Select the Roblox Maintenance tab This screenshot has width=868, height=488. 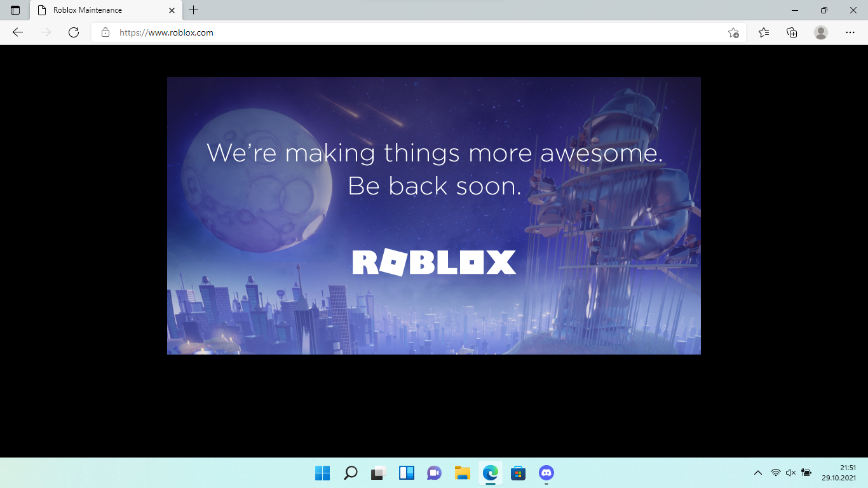pyautogui.click(x=105, y=10)
